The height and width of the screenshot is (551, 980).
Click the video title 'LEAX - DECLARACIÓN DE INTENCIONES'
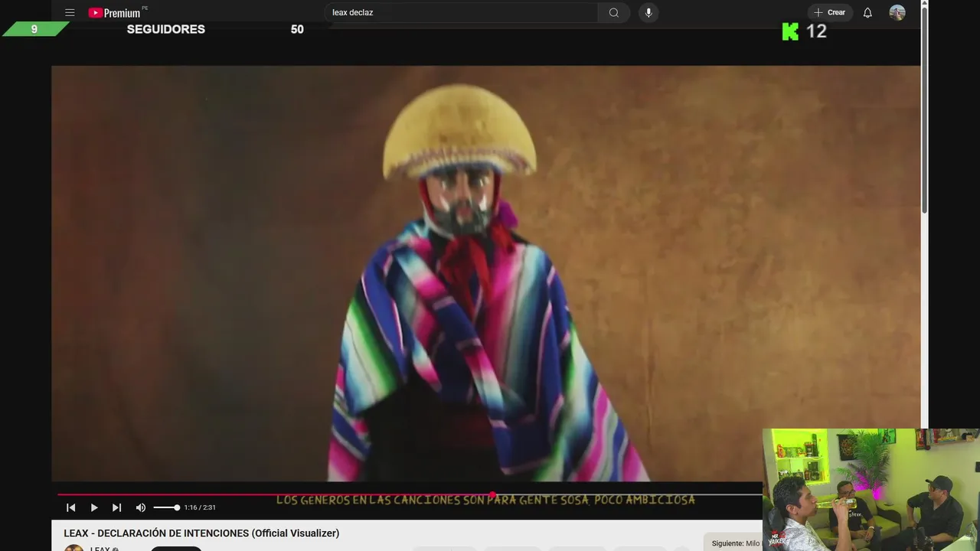tap(201, 533)
